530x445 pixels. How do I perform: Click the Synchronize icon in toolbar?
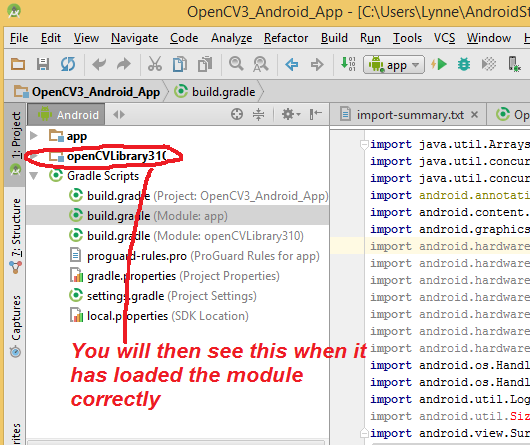[x=68, y=64]
